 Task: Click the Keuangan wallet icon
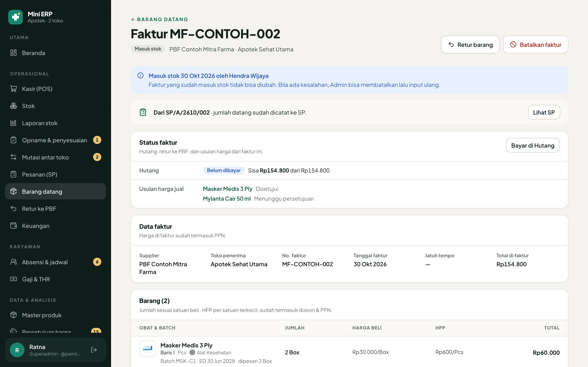click(x=14, y=226)
